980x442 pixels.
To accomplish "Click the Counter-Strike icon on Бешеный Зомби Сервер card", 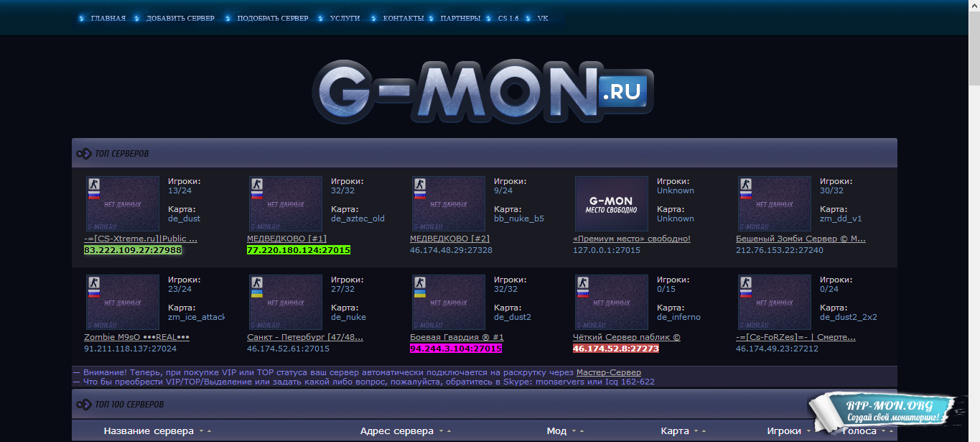I will click(746, 185).
